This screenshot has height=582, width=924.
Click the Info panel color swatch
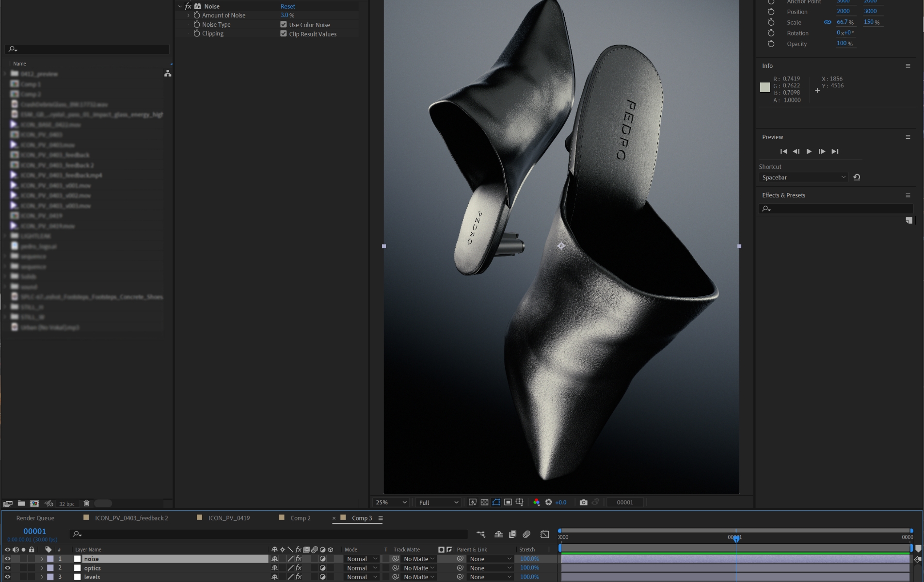(x=765, y=87)
